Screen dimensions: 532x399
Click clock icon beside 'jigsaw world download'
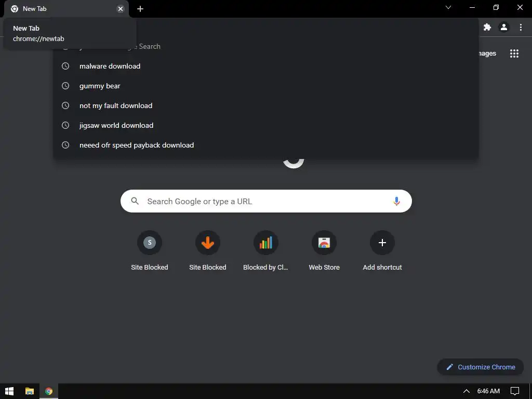(65, 125)
